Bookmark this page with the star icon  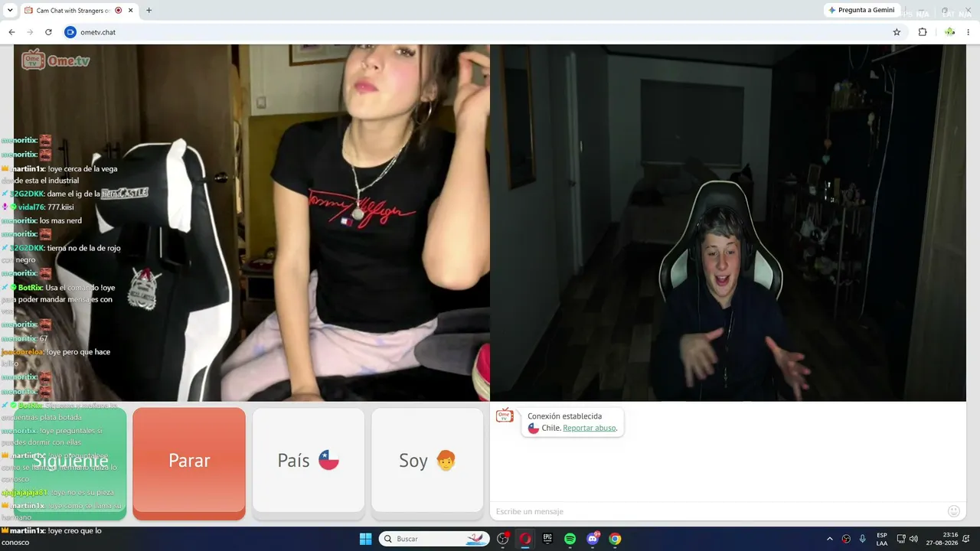pyautogui.click(x=897, y=32)
